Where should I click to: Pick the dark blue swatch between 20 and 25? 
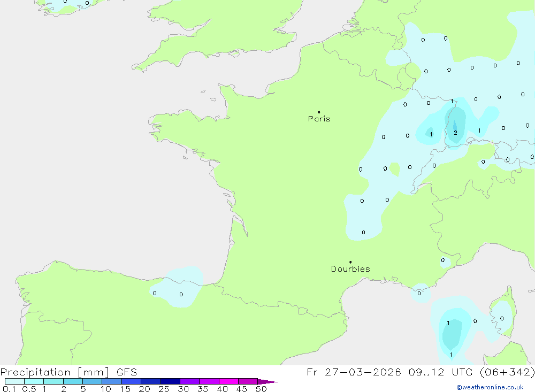click(151, 381)
